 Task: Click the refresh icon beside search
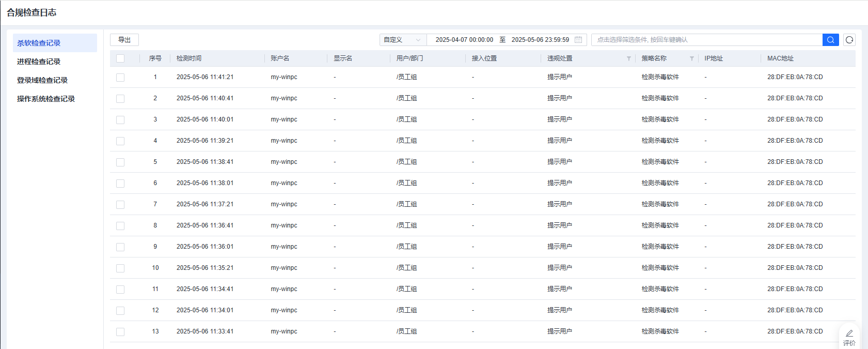click(849, 40)
